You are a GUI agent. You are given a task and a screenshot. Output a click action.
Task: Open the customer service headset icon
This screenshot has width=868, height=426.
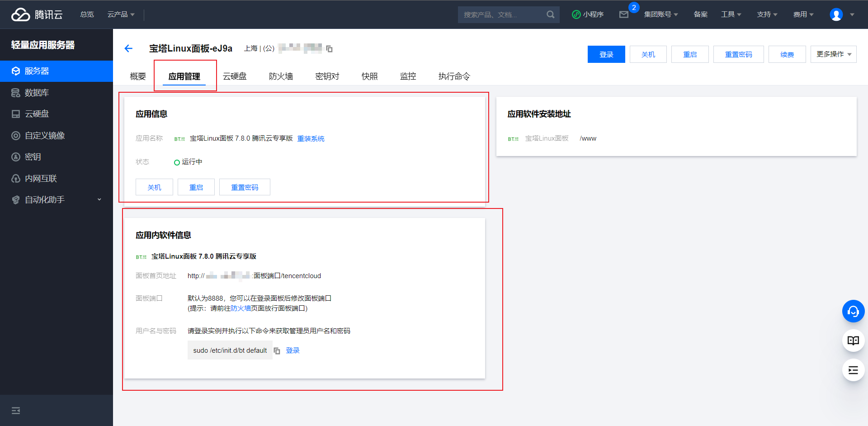pyautogui.click(x=853, y=311)
